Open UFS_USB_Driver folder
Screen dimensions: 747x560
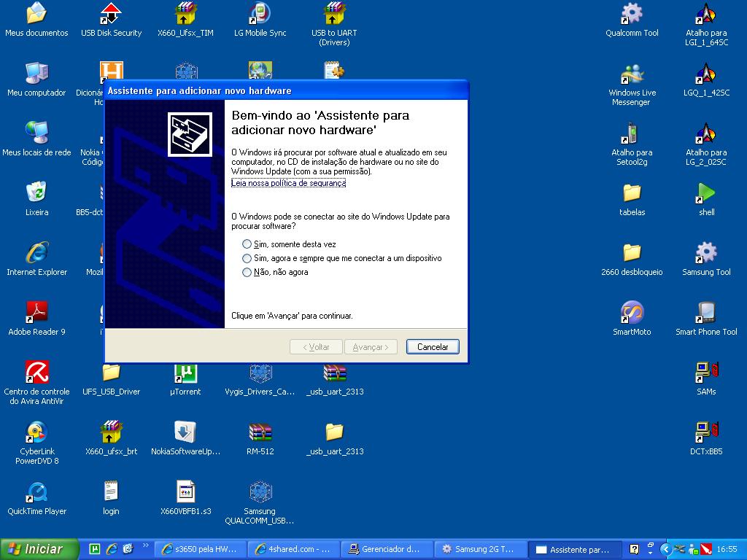pos(111,379)
